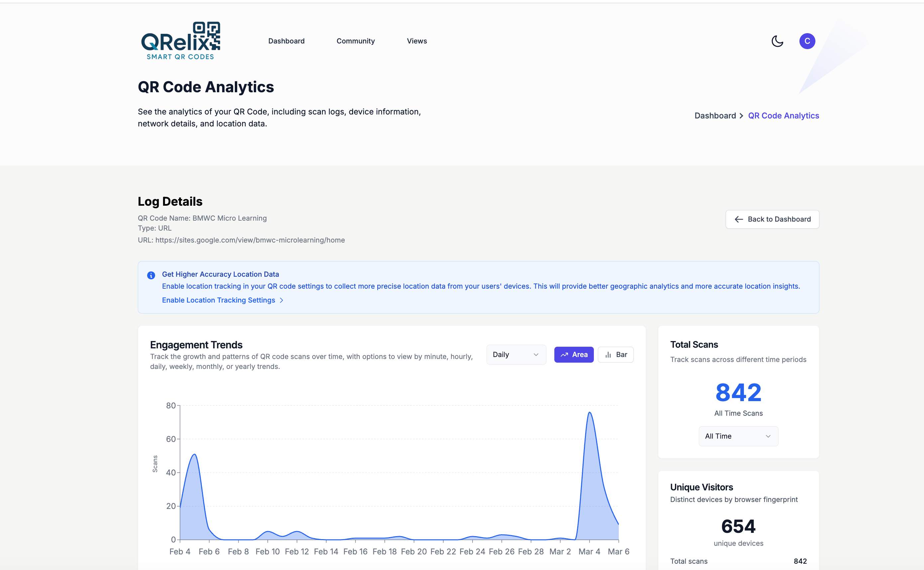Click the Back to Dashboard button
924x570 pixels.
[x=772, y=219]
